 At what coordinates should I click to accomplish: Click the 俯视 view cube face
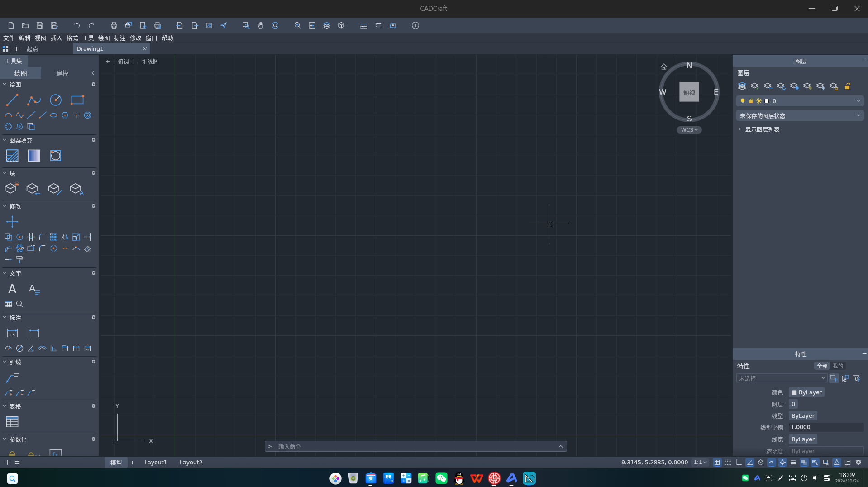[689, 92]
